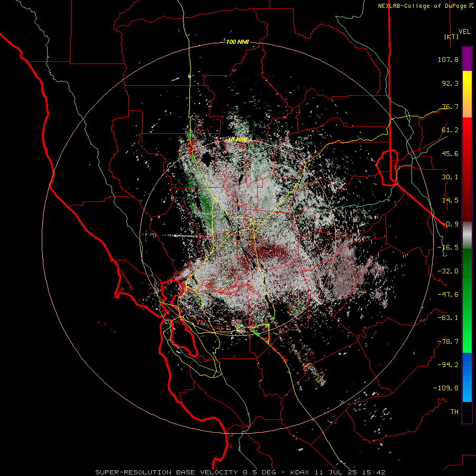
Task: Click the 50 NMI range ring label
Action: (x=237, y=140)
